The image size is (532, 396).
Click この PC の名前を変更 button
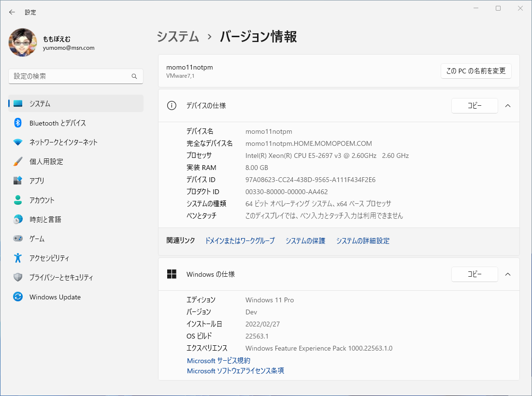[476, 71]
